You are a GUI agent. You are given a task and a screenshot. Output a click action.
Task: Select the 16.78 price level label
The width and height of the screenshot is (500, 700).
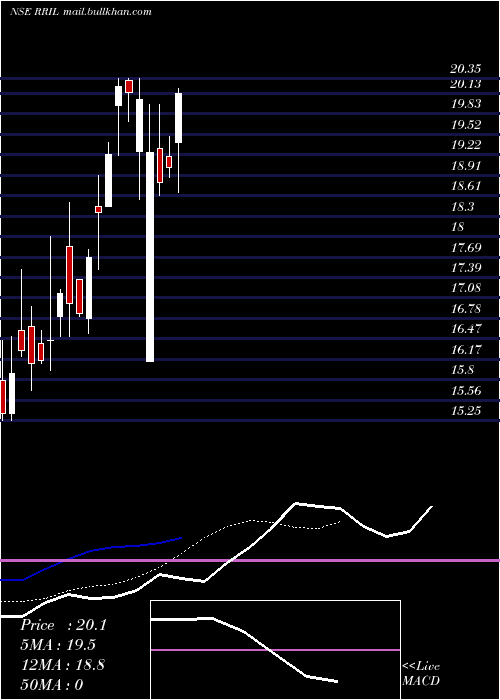point(466,308)
